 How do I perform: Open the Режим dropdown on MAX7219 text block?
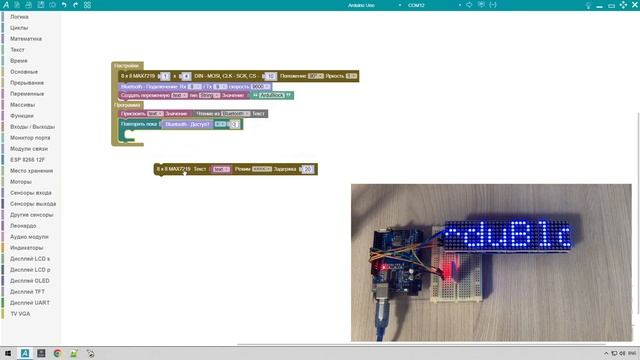click(262, 169)
